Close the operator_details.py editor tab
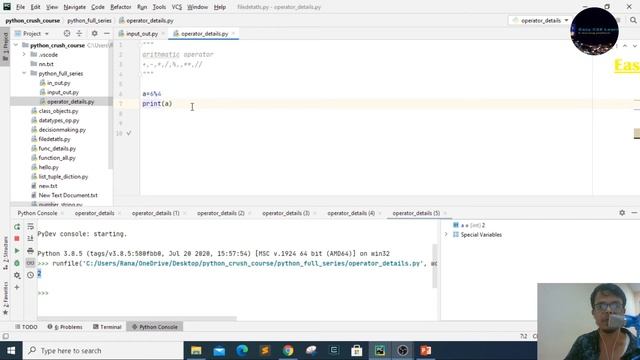 pyautogui.click(x=233, y=33)
